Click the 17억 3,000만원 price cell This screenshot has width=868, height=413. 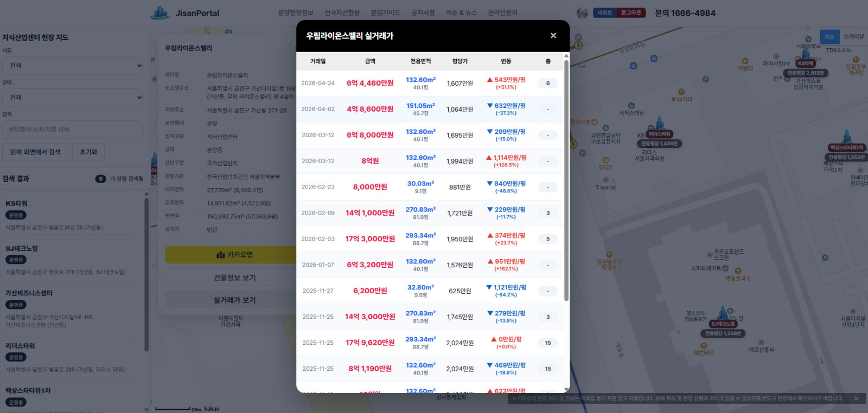pyautogui.click(x=370, y=239)
